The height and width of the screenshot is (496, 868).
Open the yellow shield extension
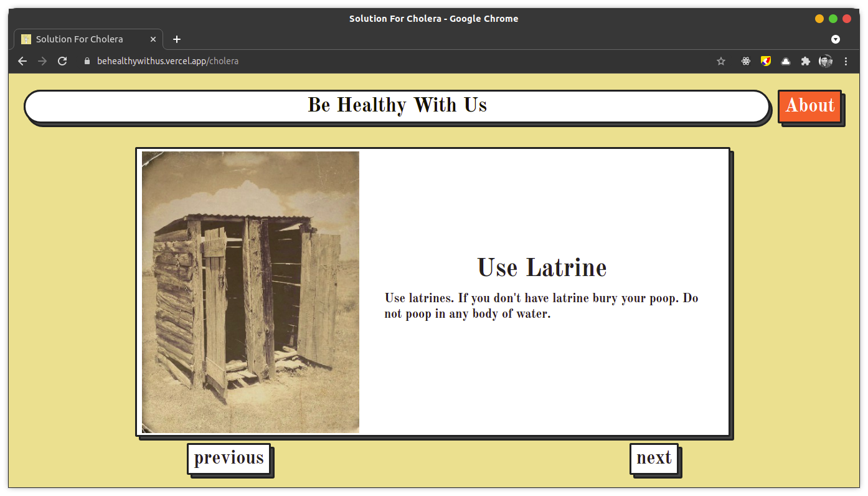click(766, 61)
